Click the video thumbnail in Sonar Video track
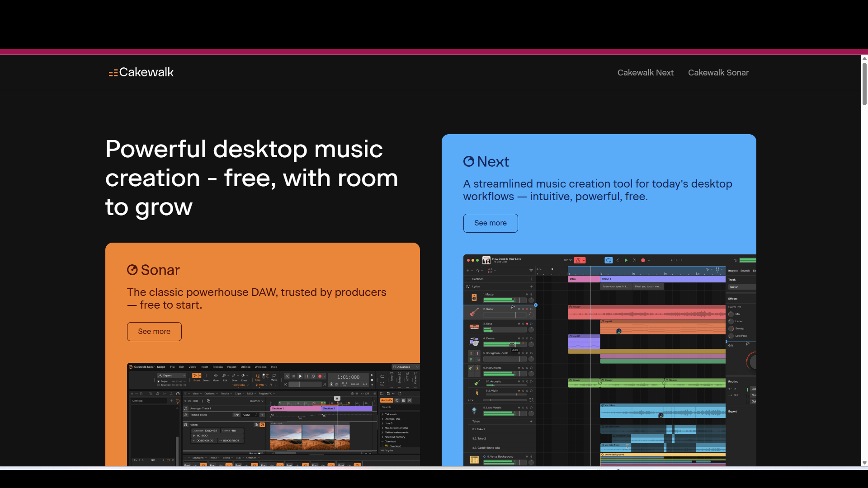Image resolution: width=868 pixels, height=488 pixels. click(x=310, y=437)
